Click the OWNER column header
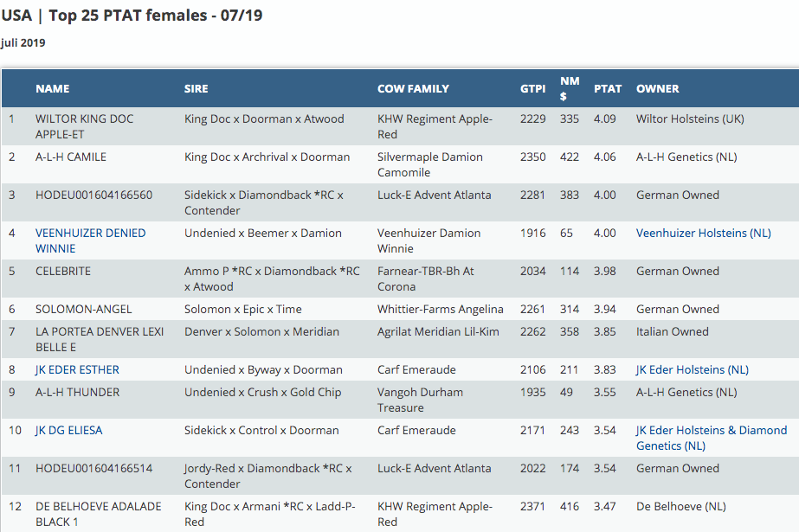 point(657,88)
